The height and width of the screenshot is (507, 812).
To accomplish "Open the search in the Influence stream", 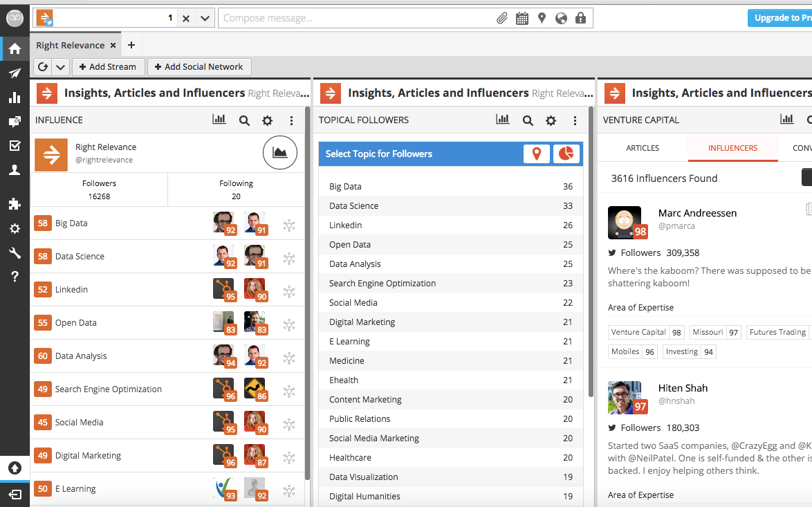I will pos(244,120).
